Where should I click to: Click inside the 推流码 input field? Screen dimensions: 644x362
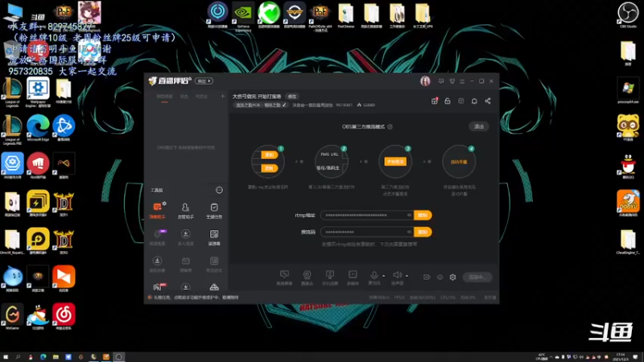point(367,232)
